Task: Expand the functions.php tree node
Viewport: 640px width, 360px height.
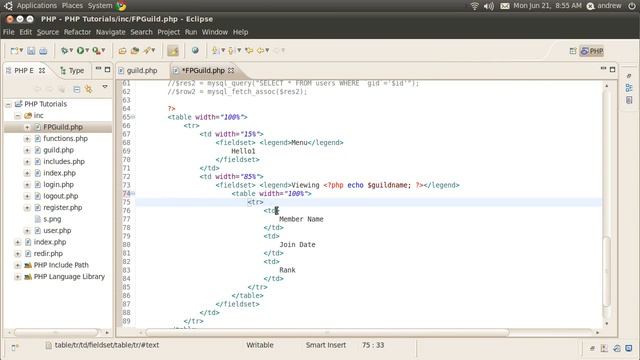Action: point(27,139)
